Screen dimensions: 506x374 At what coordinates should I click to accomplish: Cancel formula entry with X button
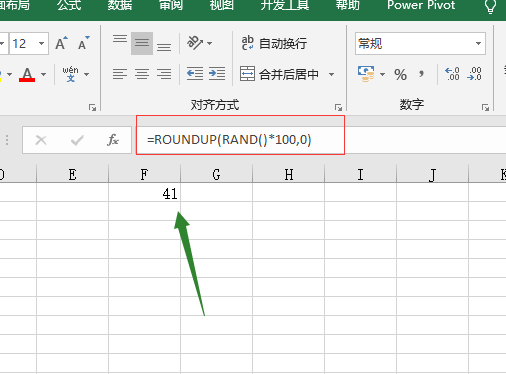[41, 140]
